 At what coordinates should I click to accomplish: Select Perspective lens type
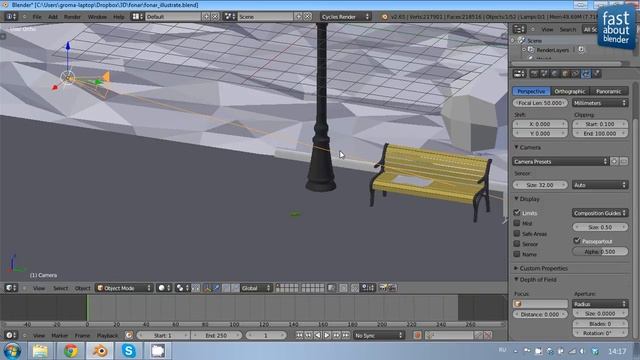click(x=531, y=91)
